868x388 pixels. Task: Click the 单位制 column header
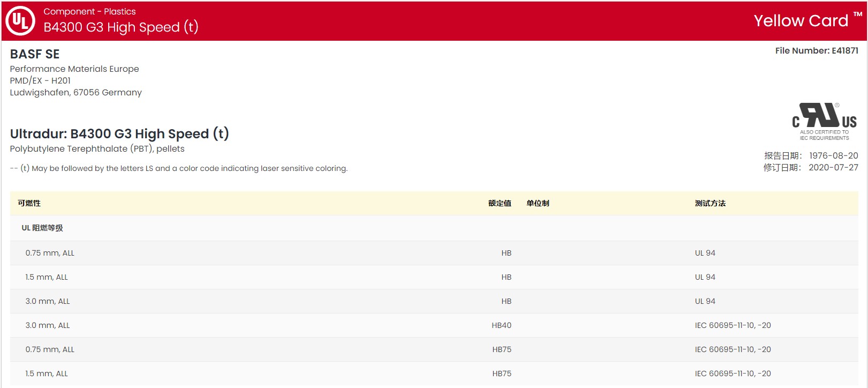(538, 204)
